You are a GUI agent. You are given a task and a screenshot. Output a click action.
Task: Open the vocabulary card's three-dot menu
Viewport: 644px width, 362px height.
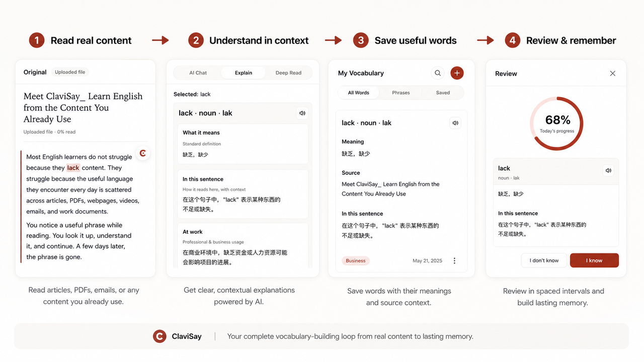(x=454, y=260)
